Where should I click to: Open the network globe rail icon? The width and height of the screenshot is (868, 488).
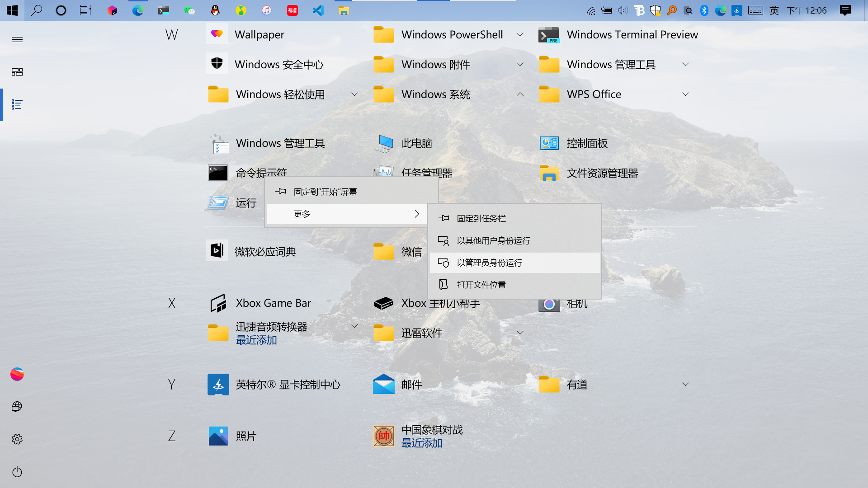point(17,407)
